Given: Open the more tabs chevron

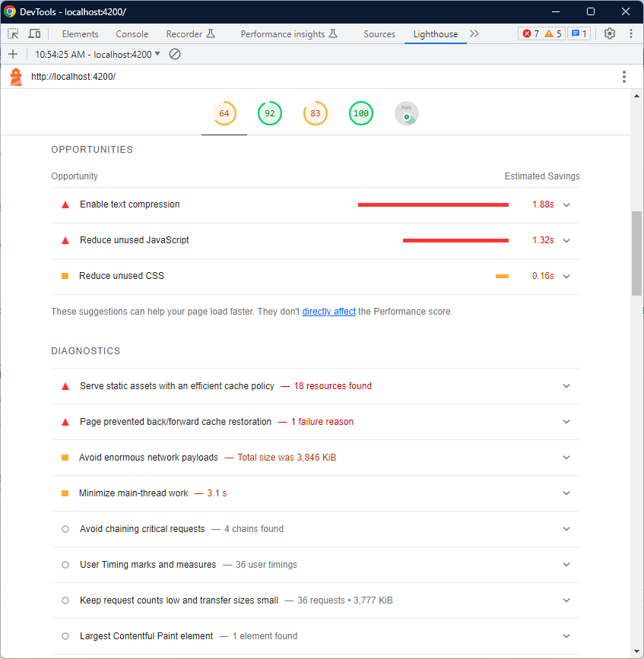Looking at the screenshot, I should point(474,33).
